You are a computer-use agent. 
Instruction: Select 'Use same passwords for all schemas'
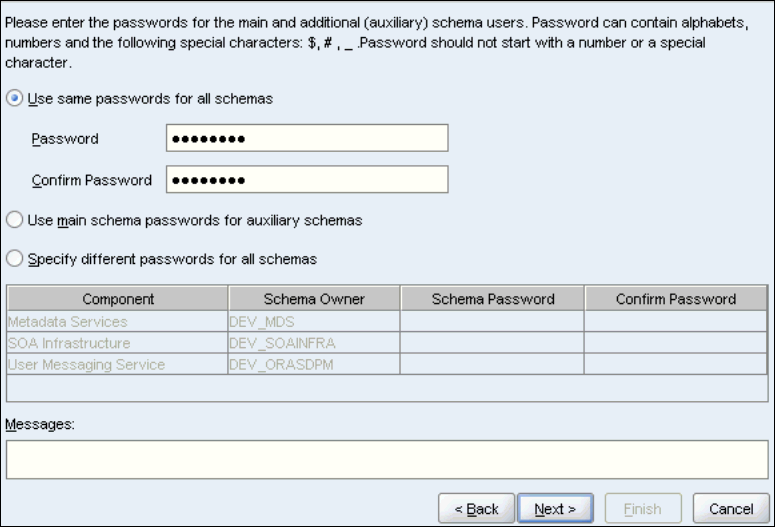click(15, 99)
